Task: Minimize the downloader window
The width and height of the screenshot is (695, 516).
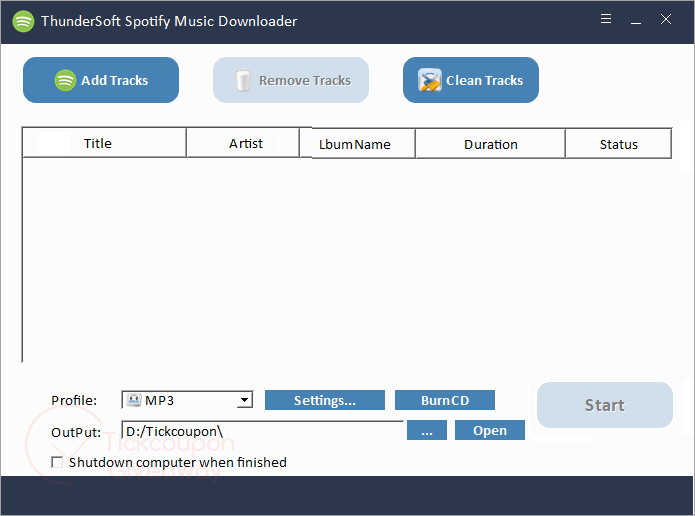Action: [x=636, y=21]
